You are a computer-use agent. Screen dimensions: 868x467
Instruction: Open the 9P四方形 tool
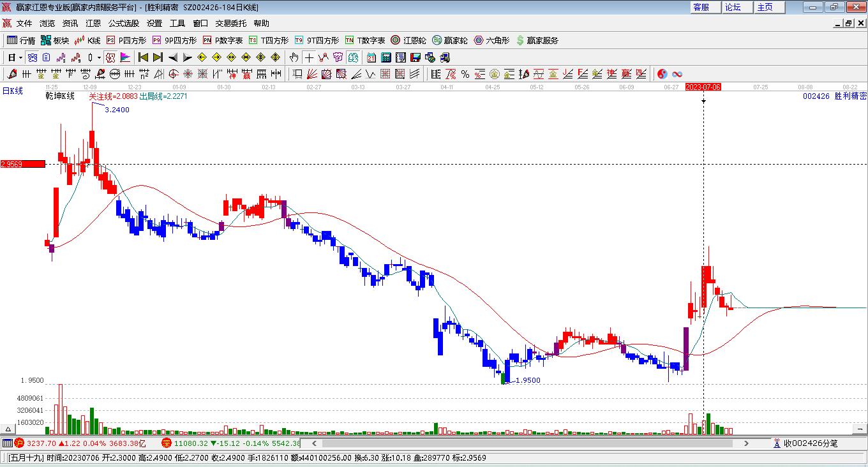point(174,40)
